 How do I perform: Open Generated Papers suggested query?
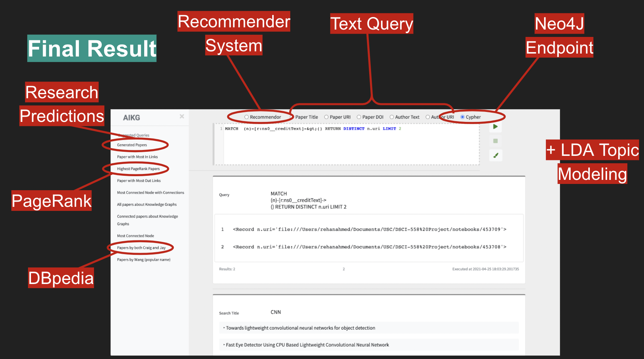[x=132, y=145]
